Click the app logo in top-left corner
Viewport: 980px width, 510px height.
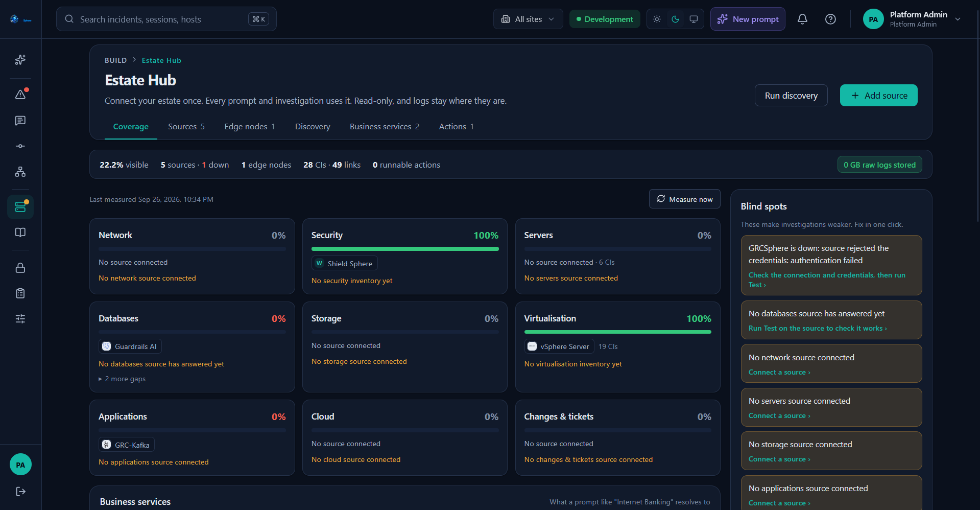coord(20,19)
